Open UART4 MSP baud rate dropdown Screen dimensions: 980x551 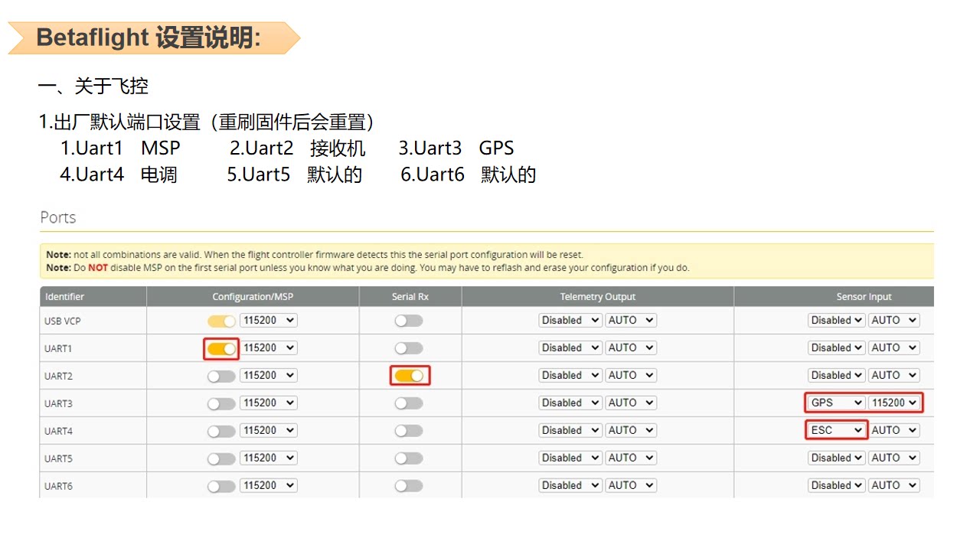pos(269,431)
